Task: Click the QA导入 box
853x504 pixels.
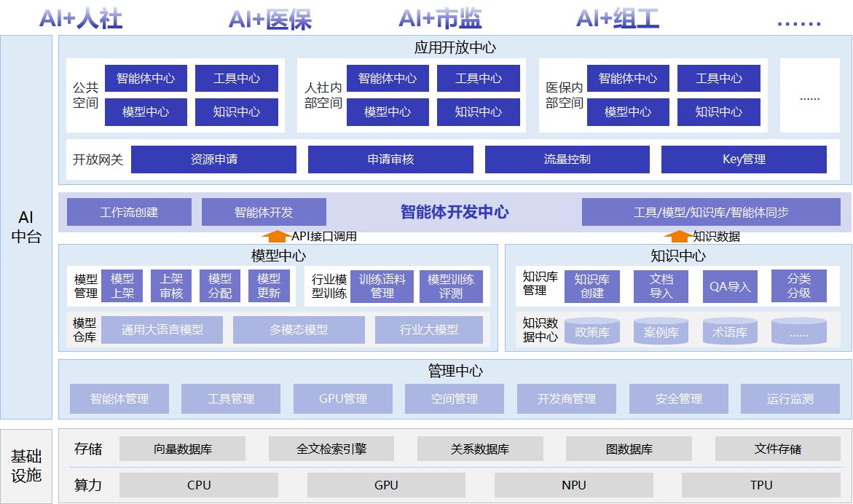Action: (x=730, y=286)
